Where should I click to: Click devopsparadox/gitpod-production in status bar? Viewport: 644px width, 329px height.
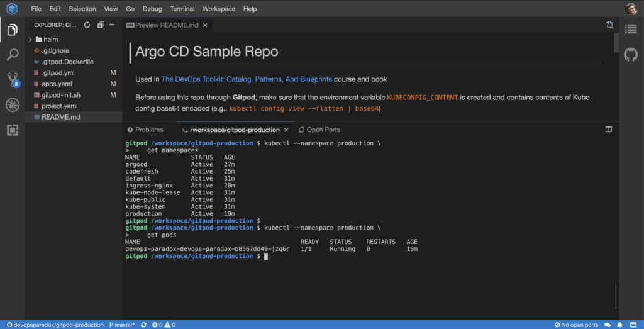coord(54,325)
